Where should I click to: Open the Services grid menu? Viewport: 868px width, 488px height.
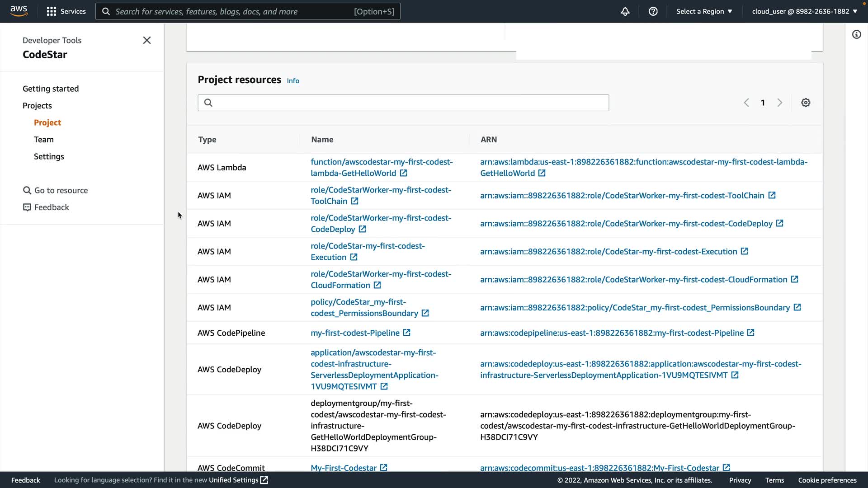[x=66, y=12]
